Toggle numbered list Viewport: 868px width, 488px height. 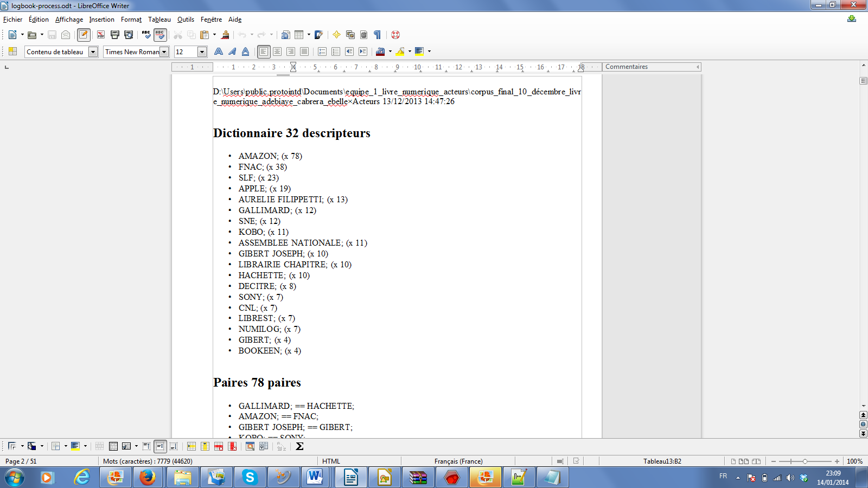click(x=322, y=52)
